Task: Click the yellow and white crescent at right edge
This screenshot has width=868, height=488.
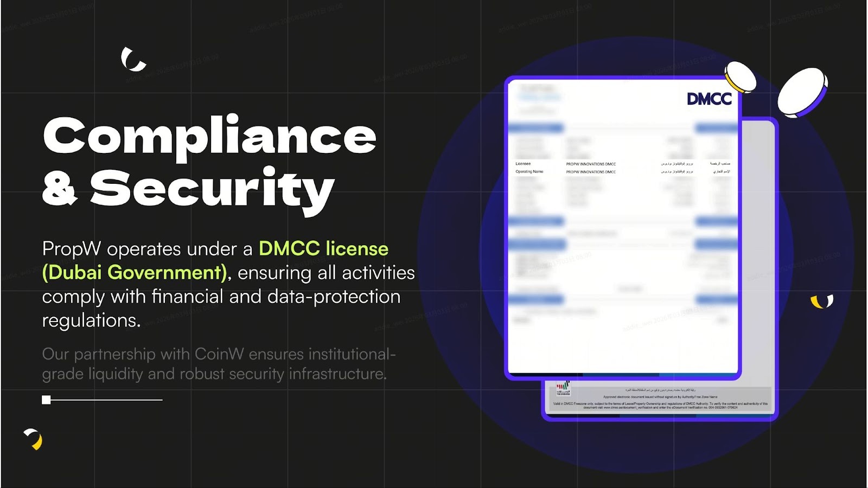Action: [821, 301]
